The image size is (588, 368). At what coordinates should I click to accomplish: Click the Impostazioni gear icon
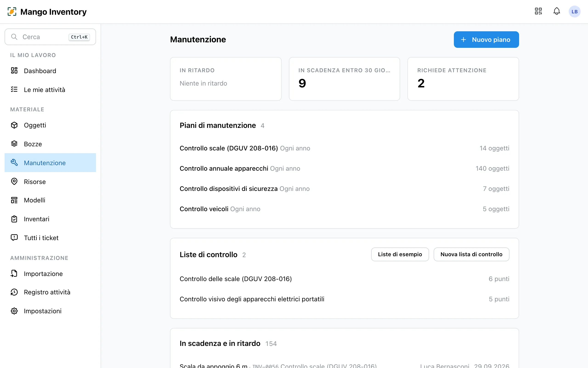14,311
